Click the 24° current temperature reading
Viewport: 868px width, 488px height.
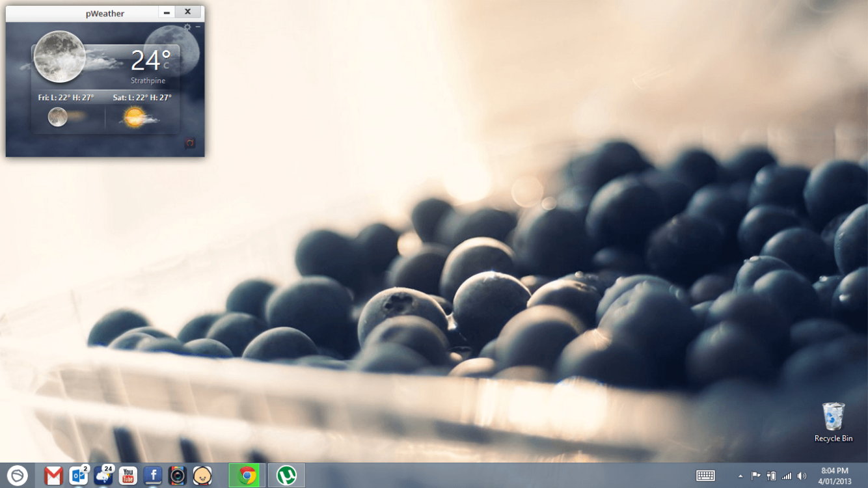pos(150,61)
